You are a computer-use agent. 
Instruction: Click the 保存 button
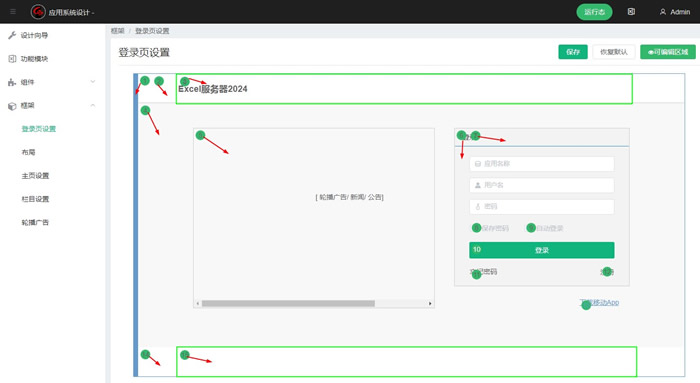coord(573,52)
